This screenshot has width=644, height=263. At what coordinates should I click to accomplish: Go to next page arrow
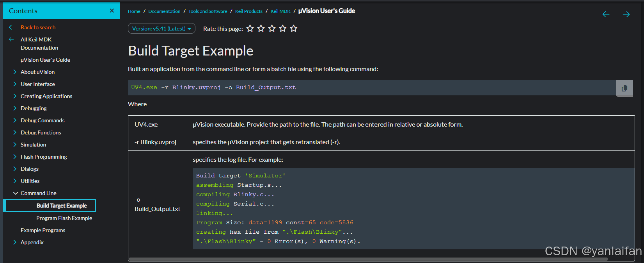tap(626, 14)
